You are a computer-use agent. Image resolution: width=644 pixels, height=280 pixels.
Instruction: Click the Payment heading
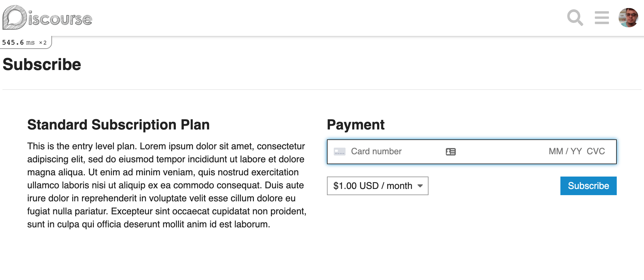[x=356, y=125]
